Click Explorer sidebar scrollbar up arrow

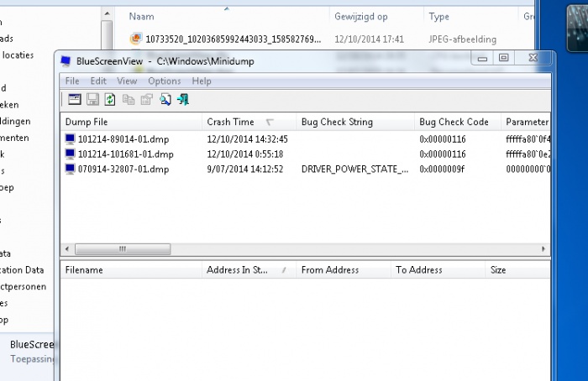[x=107, y=14]
